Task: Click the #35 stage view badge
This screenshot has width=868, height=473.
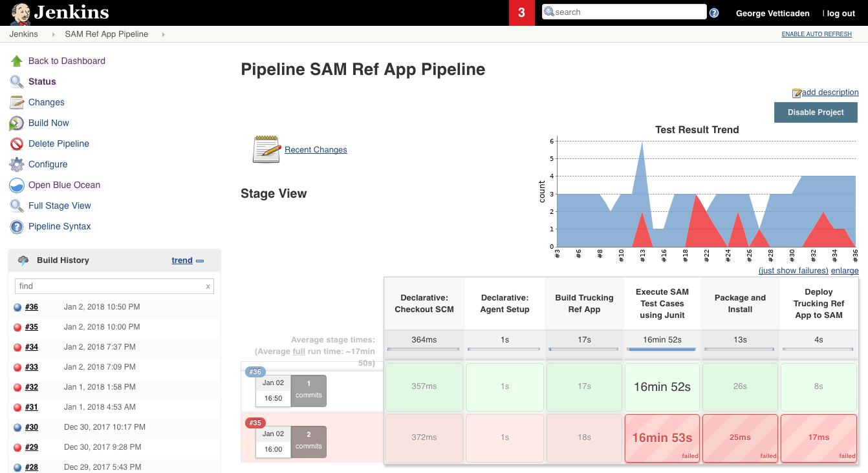Action: coord(255,423)
